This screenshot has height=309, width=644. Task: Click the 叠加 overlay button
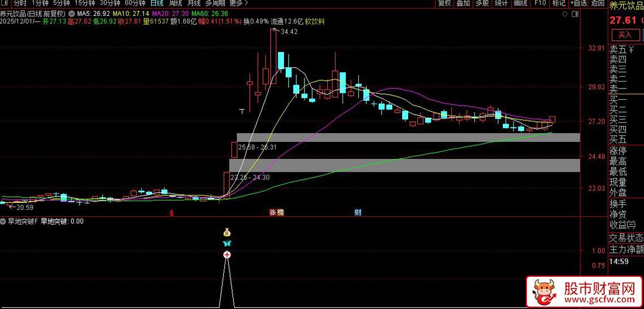coord(463,4)
